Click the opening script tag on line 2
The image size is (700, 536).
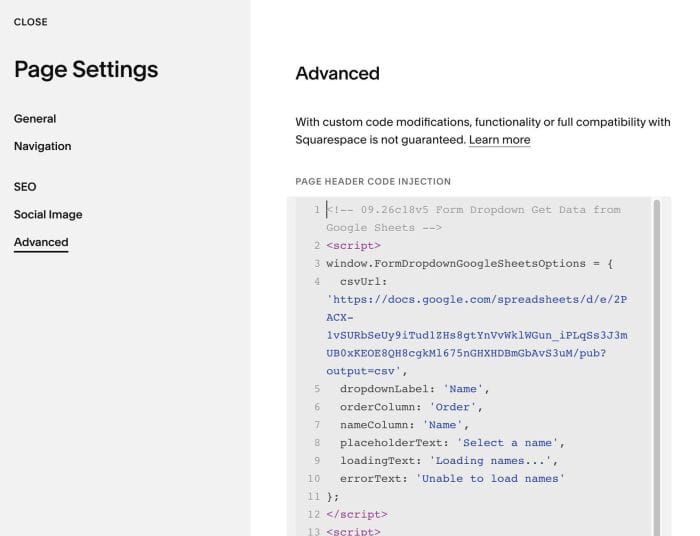click(353, 245)
